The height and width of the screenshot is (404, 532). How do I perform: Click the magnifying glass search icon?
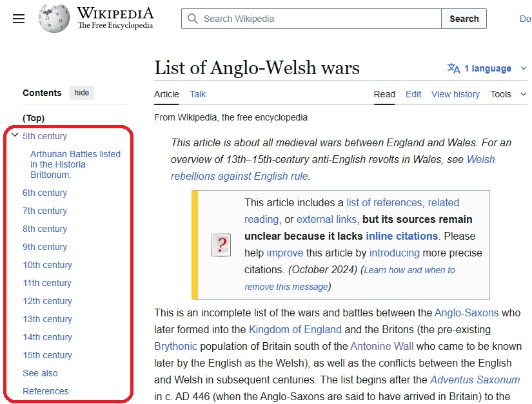pyautogui.click(x=192, y=19)
